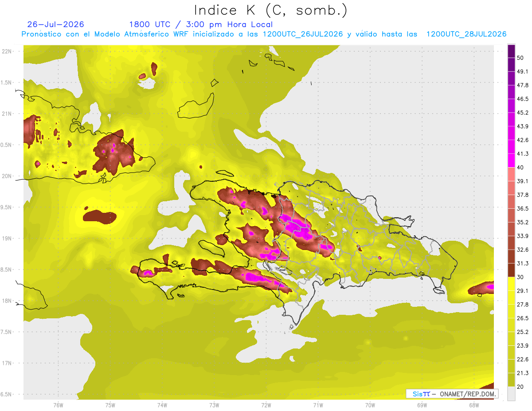The width and height of the screenshot is (532, 411).
Task: Click the '19N' latitude label
Action: tap(8, 239)
